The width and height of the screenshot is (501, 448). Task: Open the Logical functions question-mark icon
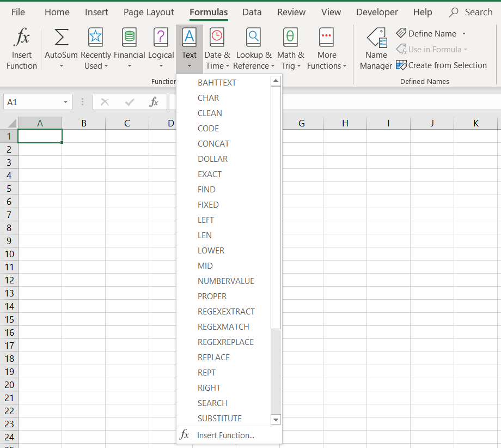click(161, 37)
